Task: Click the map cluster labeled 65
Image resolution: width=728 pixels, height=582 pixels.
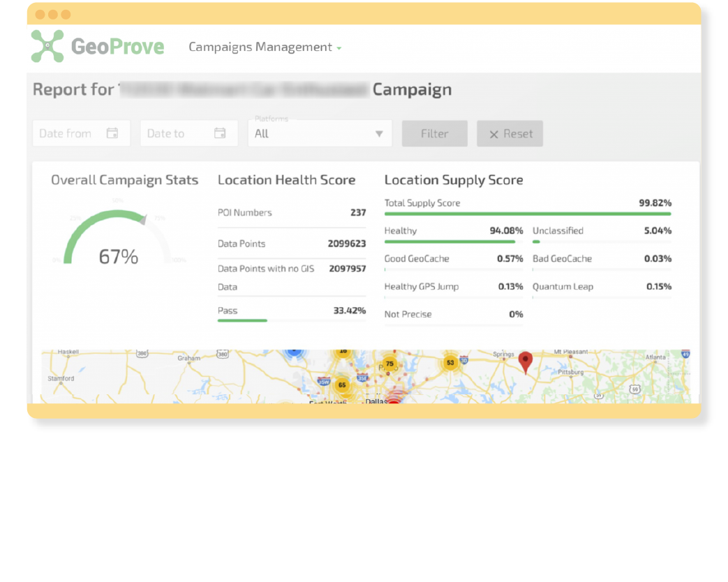Action: (342, 385)
